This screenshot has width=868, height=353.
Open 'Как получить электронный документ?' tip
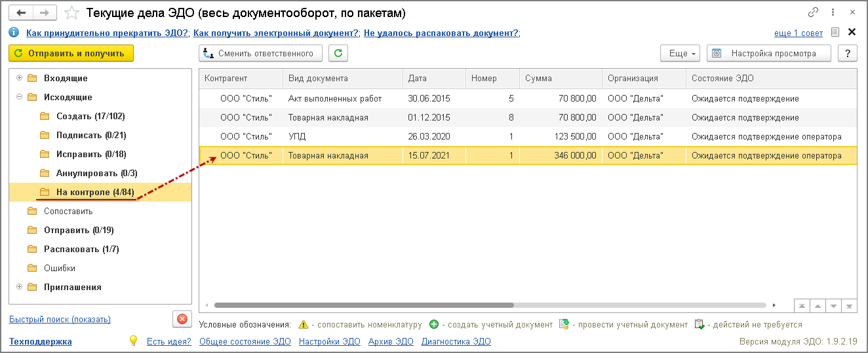pos(276,33)
